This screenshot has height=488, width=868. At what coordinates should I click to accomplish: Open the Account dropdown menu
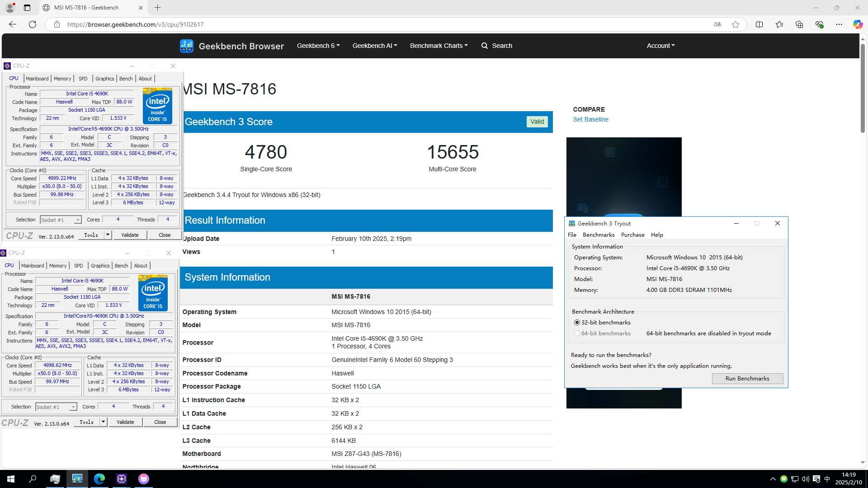[660, 46]
